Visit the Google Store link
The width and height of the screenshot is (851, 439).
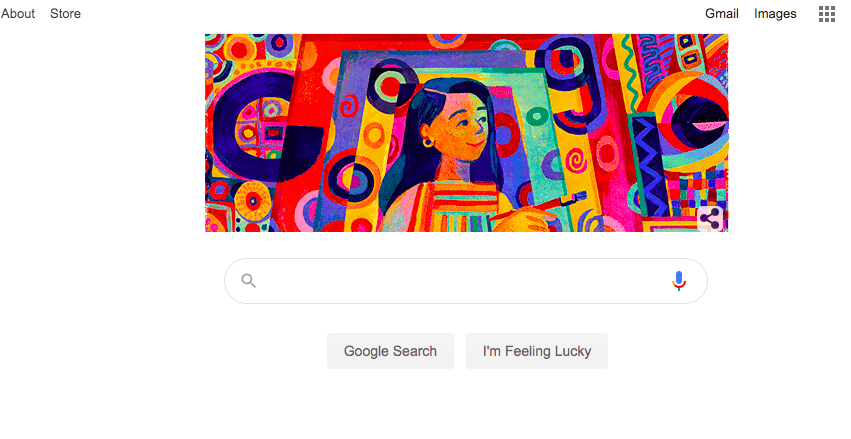pyautogui.click(x=65, y=14)
